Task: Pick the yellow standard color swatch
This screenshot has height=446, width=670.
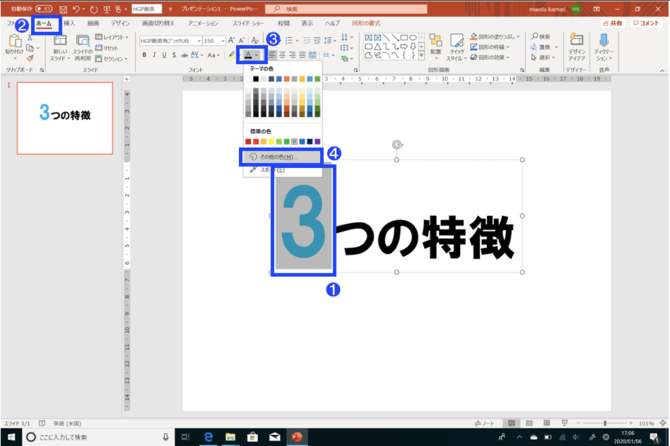Action: [x=271, y=141]
